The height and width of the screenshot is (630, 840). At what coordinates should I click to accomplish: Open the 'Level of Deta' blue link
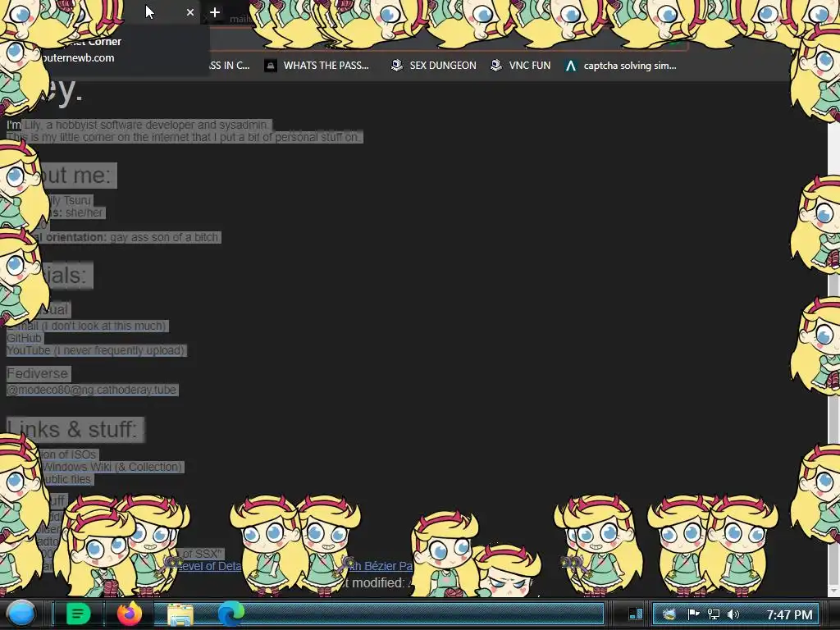[x=209, y=566]
